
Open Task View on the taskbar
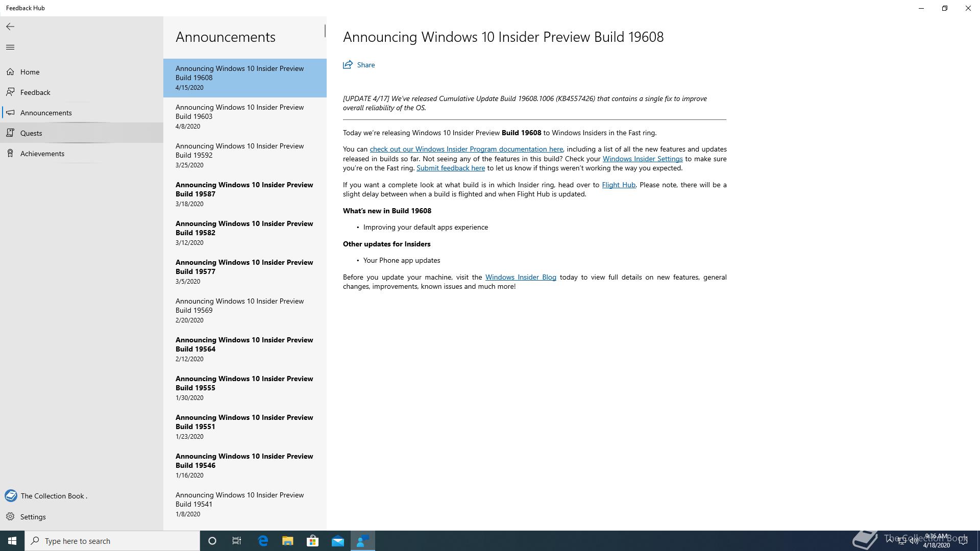237,541
